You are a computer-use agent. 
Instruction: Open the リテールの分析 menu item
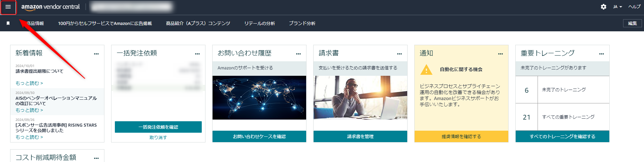click(260, 23)
